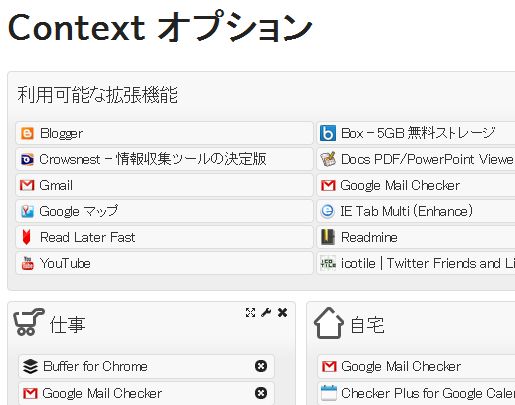Click the YouTube extension icon
515x405 pixels.
point(27,263)
